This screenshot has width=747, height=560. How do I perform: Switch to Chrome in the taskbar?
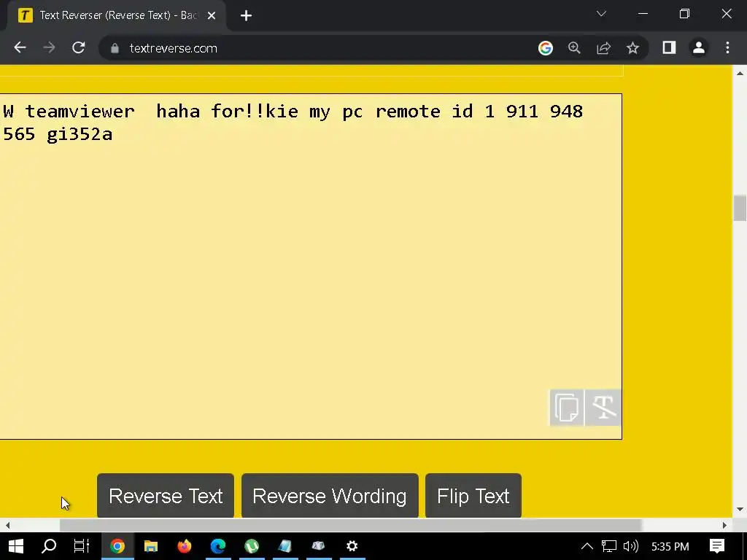pos(117,545)
